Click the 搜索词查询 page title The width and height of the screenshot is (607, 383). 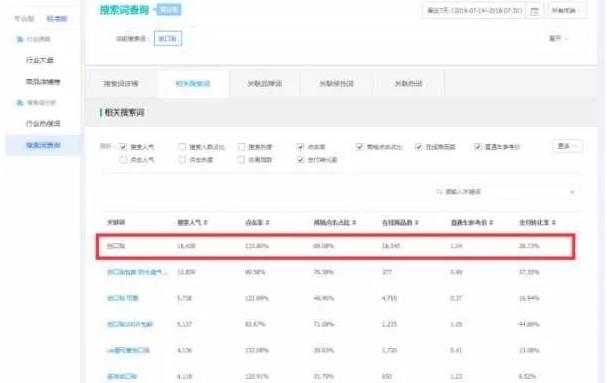[124, 10]
